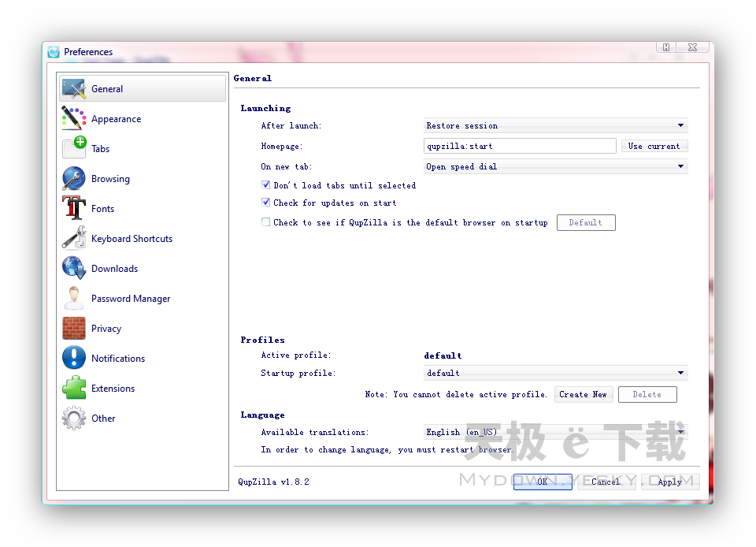
Task: Open the Privacy settings label
Action: coord(106,329)
